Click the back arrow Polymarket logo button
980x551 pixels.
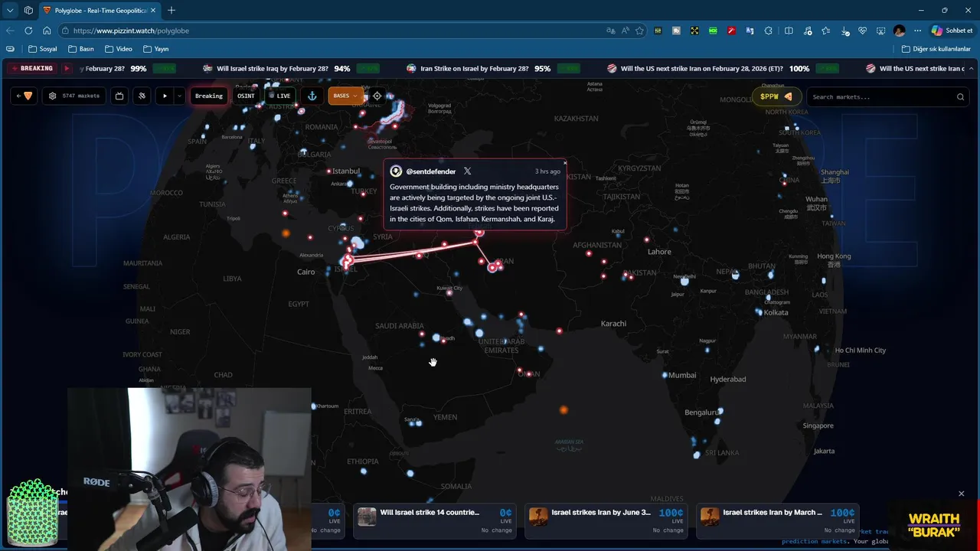(x=24, y=96)
